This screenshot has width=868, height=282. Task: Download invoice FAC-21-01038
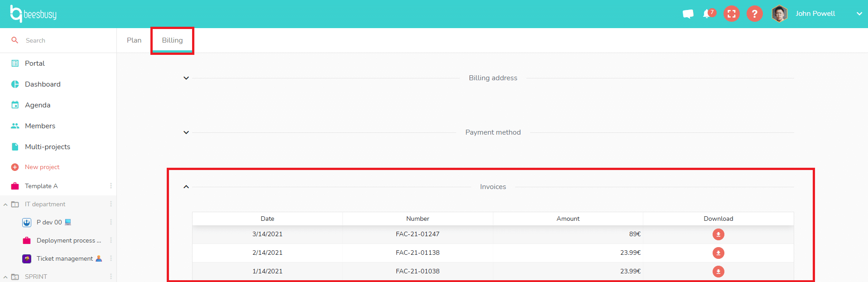(x=718, y=272)
